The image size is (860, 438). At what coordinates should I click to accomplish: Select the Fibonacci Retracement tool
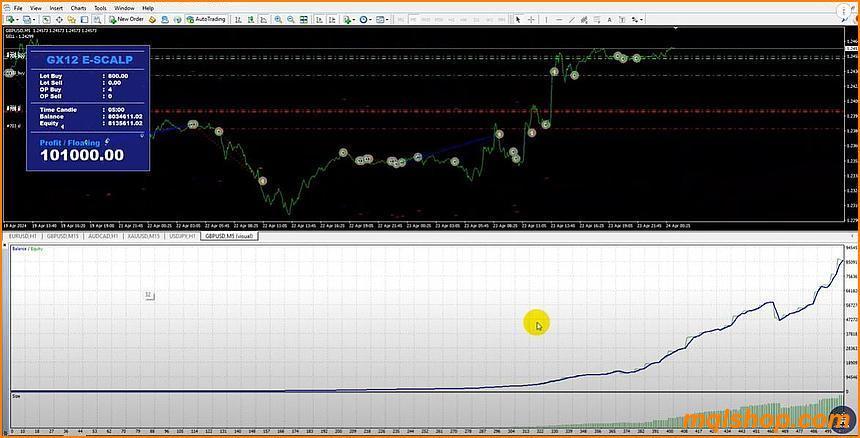(x=597, y=19)
